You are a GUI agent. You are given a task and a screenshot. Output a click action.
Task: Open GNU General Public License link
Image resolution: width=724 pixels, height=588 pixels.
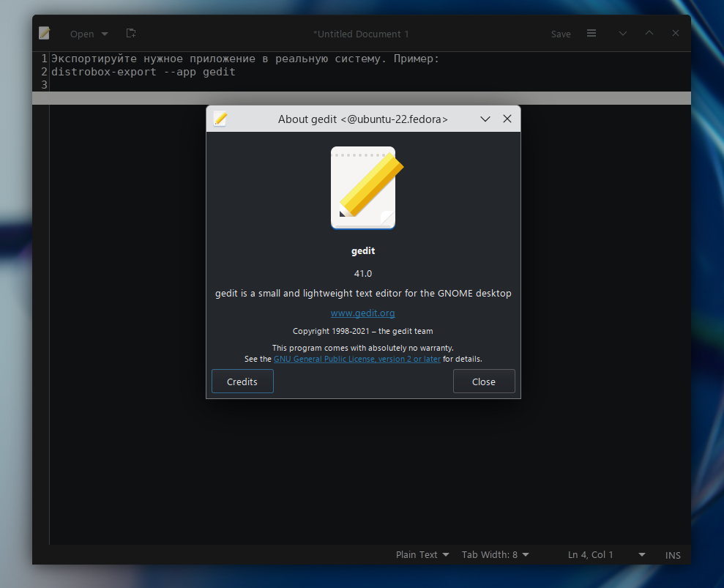click(x=357, y=359)
